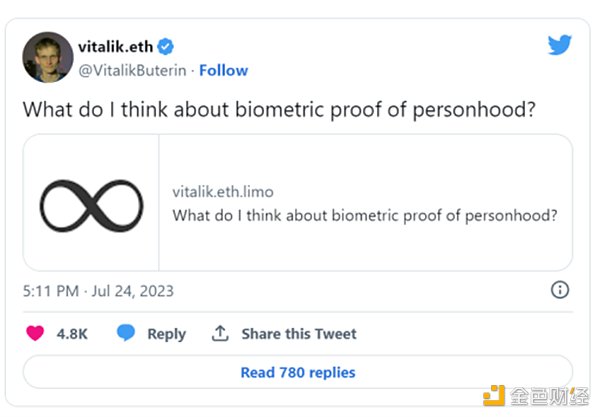
Task: Click the link card title text
Action: [365, 215]
